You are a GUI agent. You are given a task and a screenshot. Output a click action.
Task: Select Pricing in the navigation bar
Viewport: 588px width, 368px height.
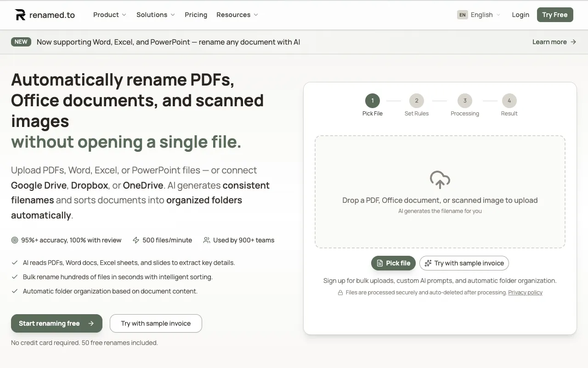click(x=196, y=15)
